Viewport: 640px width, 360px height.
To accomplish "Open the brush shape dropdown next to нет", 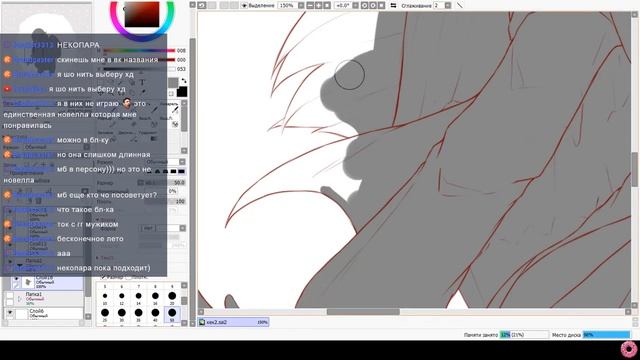I will click(x=182, y=228).
